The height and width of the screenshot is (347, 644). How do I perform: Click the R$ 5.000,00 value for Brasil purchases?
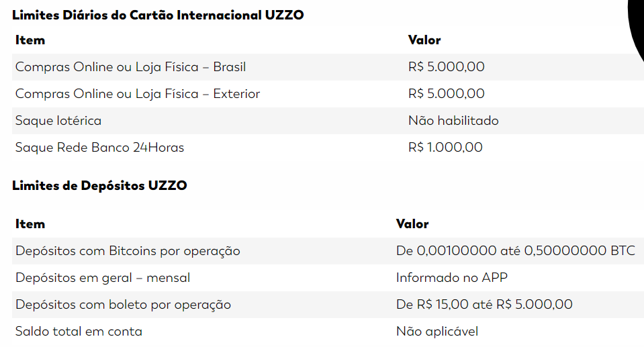(447, 66)
